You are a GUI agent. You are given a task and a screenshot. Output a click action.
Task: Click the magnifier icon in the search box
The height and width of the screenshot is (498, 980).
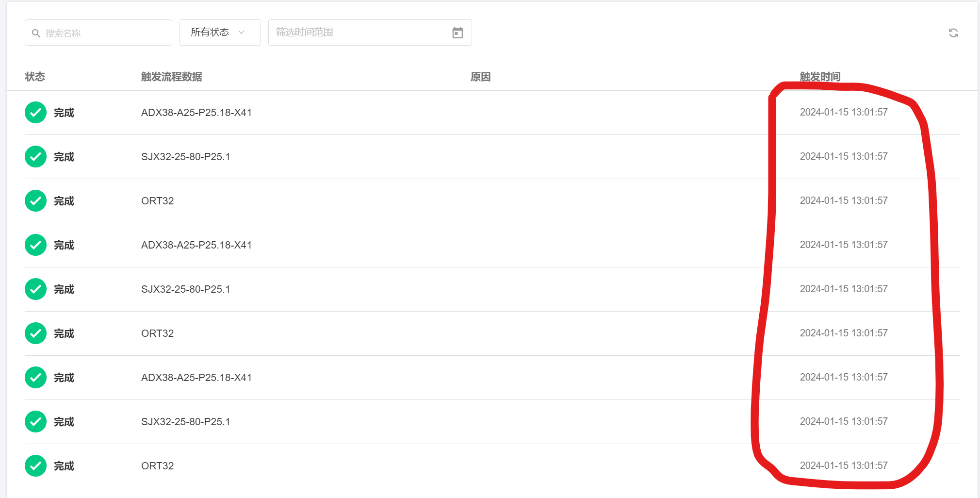36,33
